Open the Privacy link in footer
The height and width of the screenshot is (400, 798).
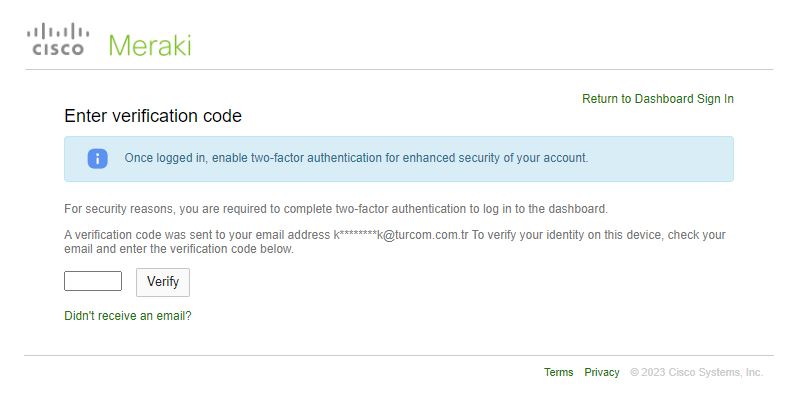click(601, 372)
